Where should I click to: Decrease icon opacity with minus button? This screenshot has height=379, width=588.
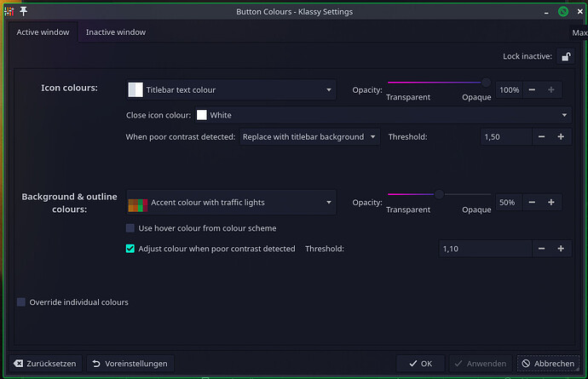pos(532,89)
